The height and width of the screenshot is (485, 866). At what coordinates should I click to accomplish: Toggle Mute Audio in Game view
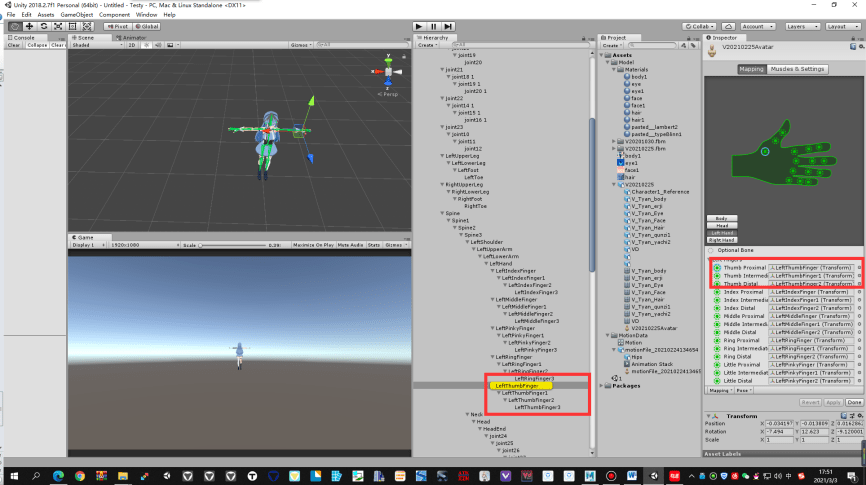tap(350, 245)
